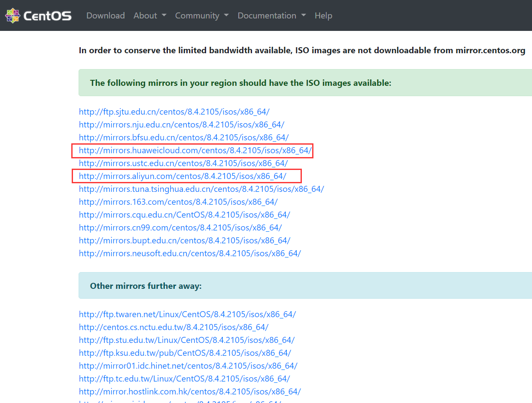Open the mirrors.huaweicloud.com mirror link
This screenshot has height=403, width=532.
[x=195, y=150]
